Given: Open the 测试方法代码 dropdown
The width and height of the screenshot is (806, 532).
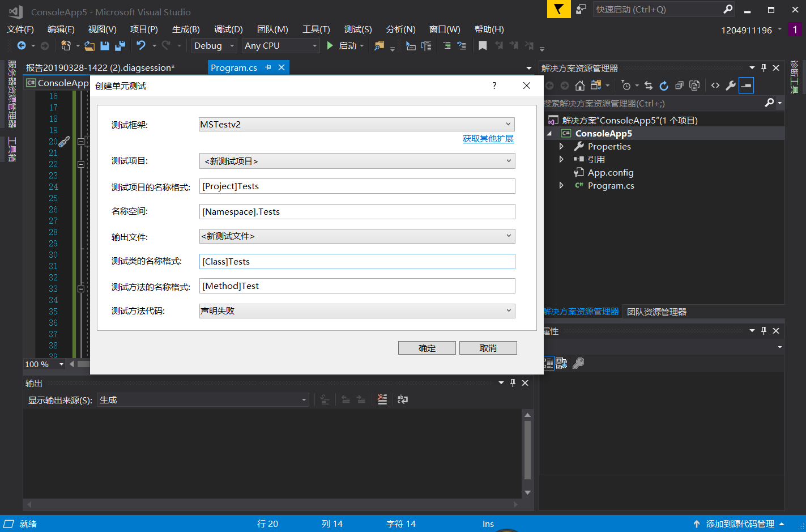Looking at the screenshot, I should coord(357,311).
